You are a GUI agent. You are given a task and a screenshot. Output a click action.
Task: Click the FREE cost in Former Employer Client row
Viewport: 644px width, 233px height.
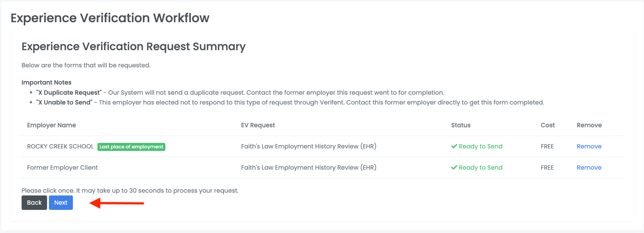547,168
